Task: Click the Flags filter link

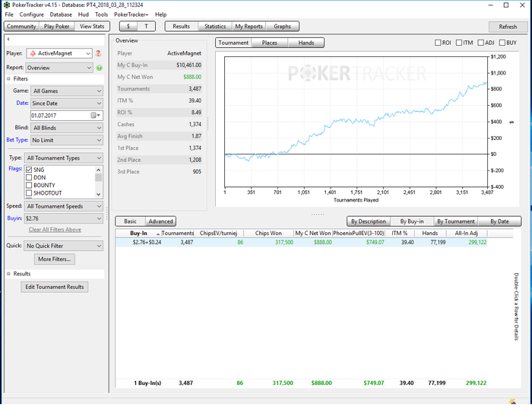Action: (x=15, y=168)
